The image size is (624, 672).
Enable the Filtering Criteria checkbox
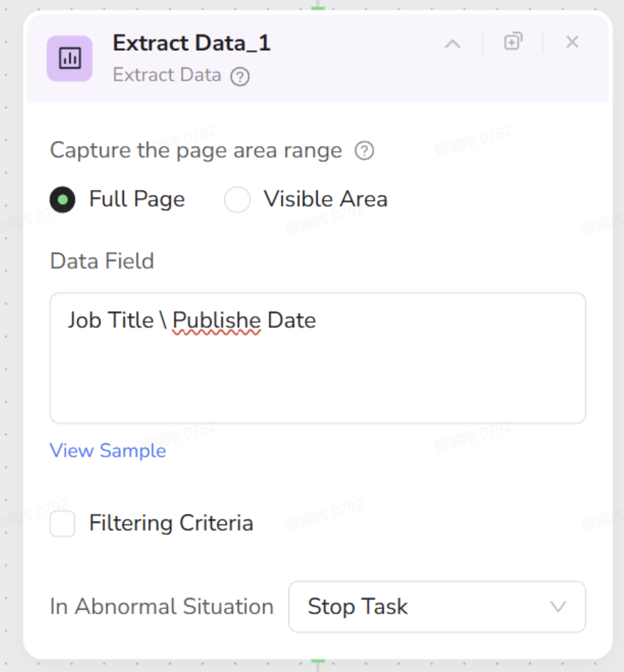coord(63,524)
